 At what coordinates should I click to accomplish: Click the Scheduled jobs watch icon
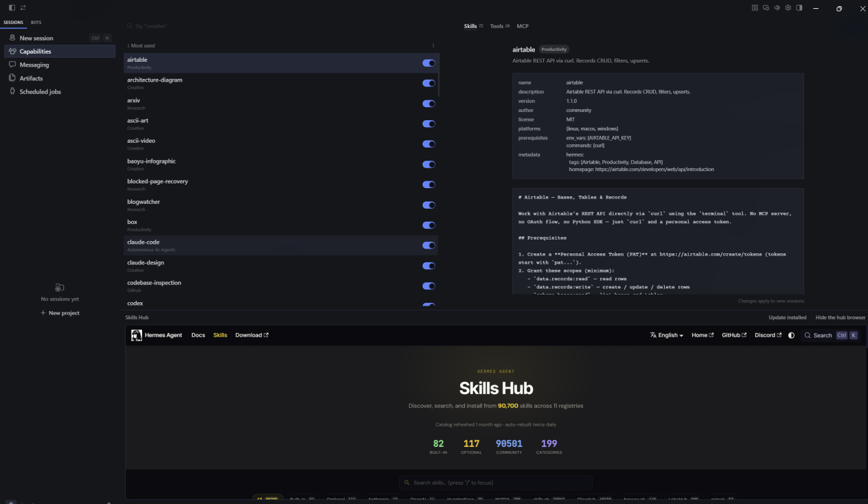click(x=12, y=91)
